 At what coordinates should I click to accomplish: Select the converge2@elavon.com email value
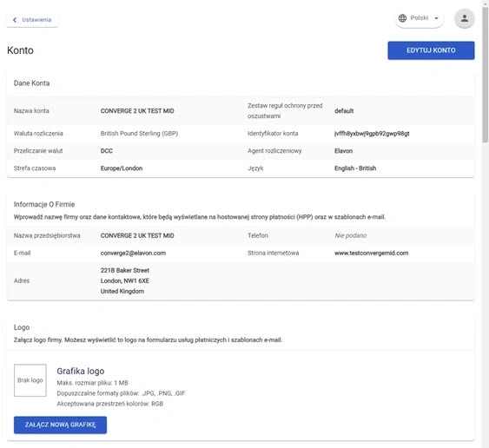(x=133, y=254)
